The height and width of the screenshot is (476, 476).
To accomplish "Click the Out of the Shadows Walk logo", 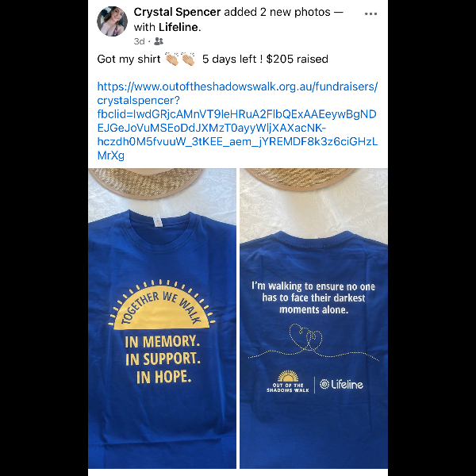I will click(287, 382).
